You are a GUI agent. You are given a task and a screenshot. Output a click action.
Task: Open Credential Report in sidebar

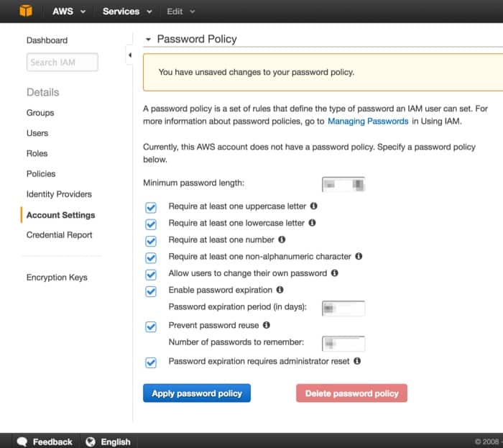pyautogui.click(x=60, y=235)
